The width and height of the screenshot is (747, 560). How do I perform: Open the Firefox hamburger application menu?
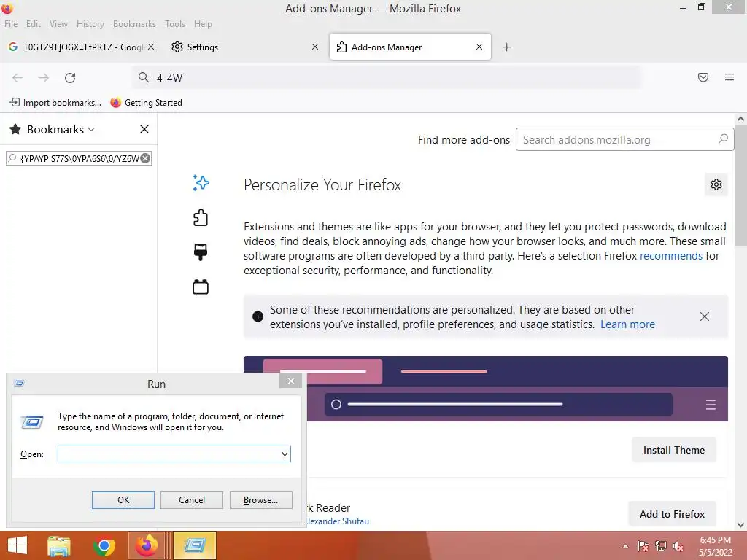coord(729,77)
